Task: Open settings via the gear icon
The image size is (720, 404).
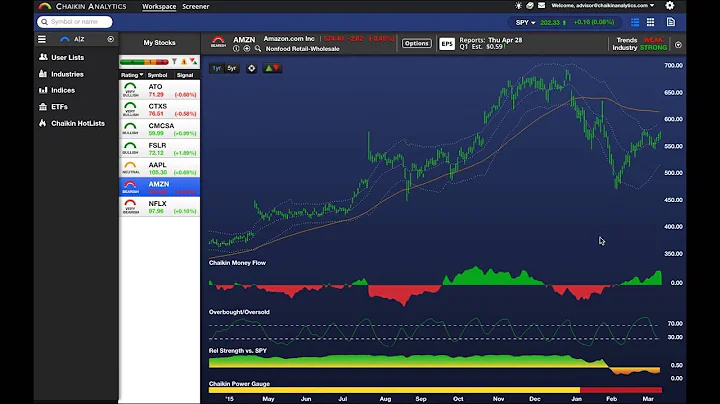Action: tap(670, 6)
